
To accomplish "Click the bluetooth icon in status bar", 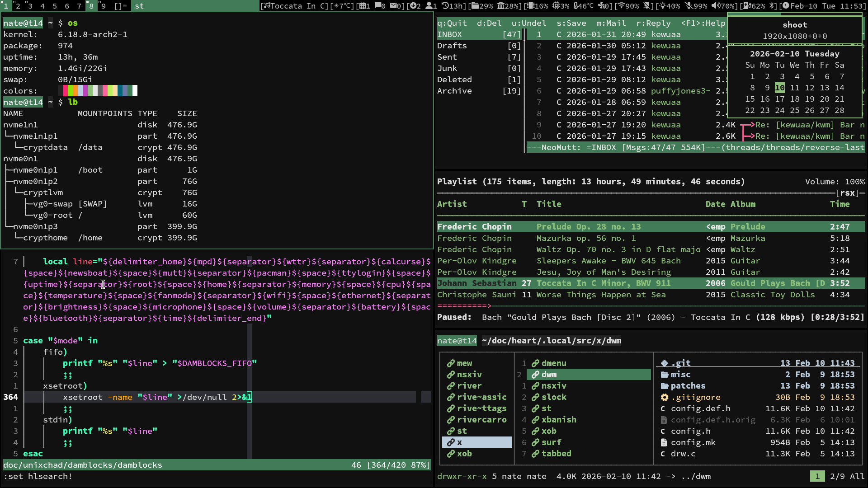I will pyautogui.click(x=772, y=6).
